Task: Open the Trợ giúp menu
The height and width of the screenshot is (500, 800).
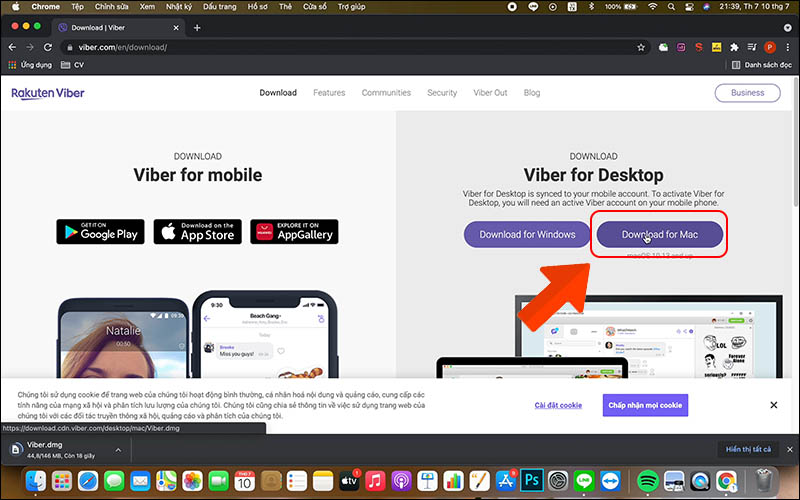Action: pyautogui.click(x=351, y=7)
